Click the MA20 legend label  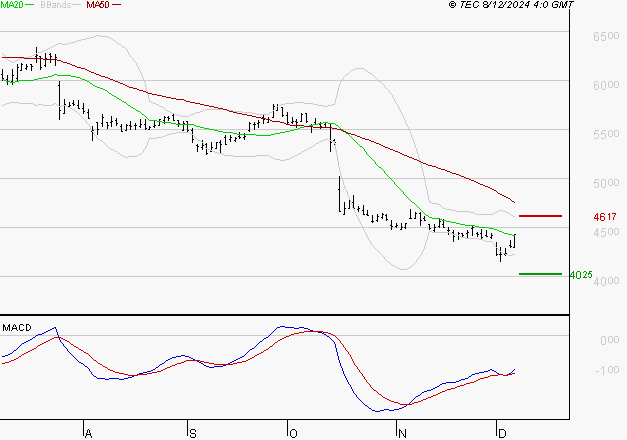(11, 6)
